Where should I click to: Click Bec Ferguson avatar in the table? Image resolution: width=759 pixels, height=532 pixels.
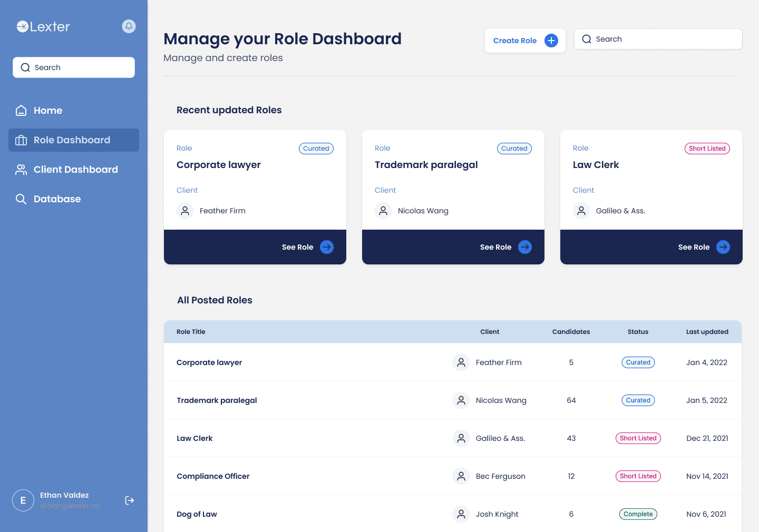[x=461, y=476]
